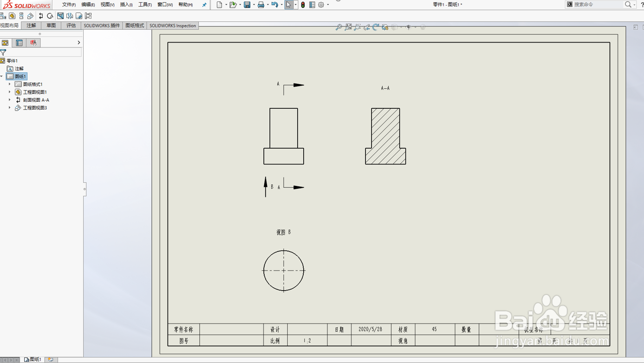Viewport: 644px width, 363px height.
Task: Click the 搜索命令 search field
Action: [x=599, y=4]
